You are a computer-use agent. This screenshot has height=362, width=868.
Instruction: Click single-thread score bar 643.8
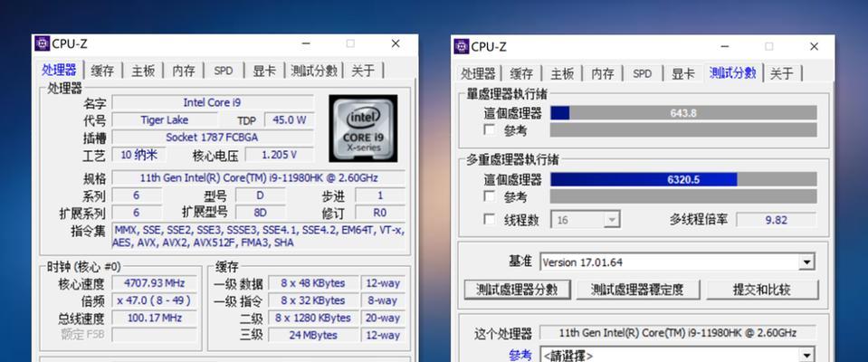point(683,113)
